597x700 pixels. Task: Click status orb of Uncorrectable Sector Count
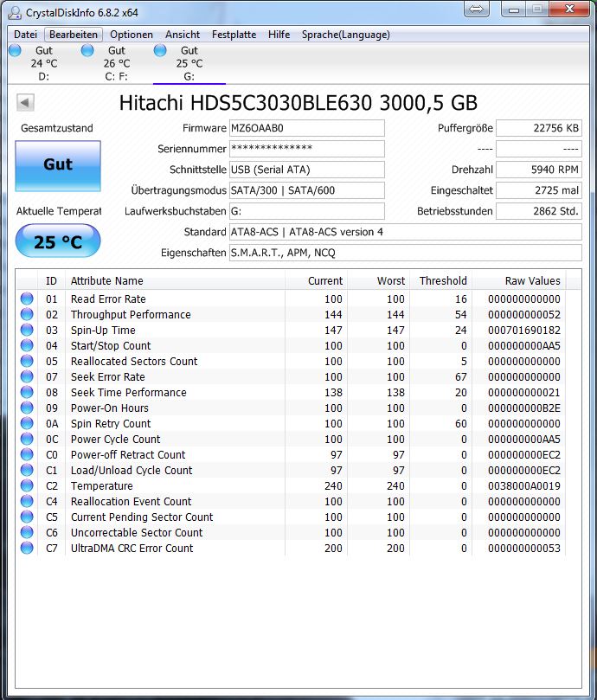click(27, 532)
